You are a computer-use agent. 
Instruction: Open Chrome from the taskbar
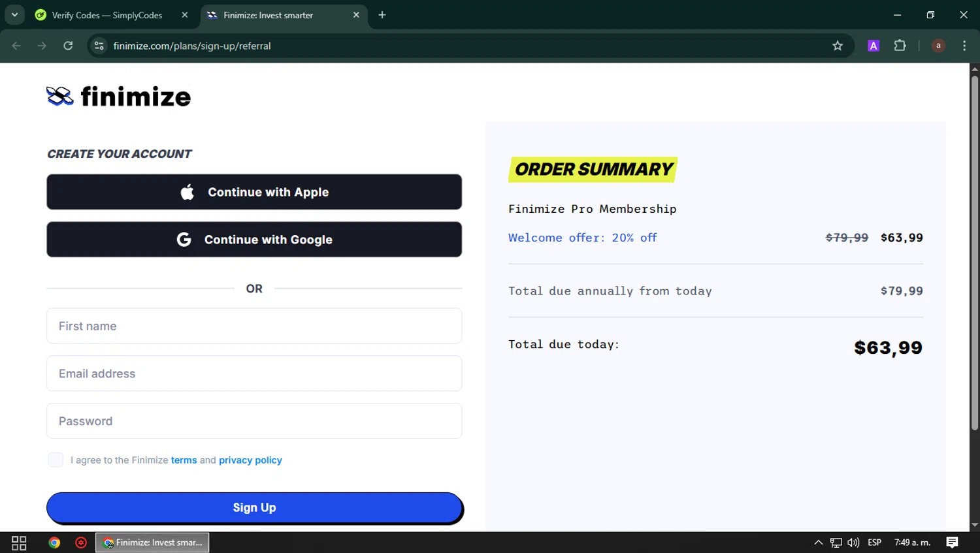click(x=55, y=543)
